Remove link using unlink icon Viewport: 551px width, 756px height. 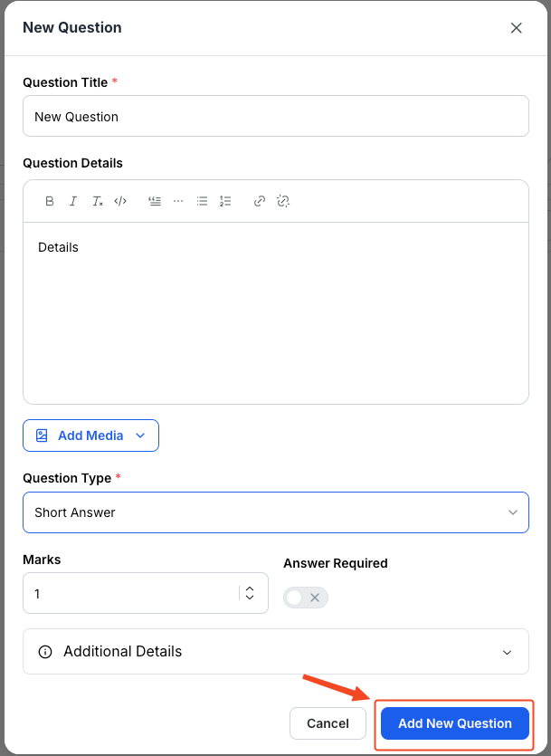click(x=283, y=201)
